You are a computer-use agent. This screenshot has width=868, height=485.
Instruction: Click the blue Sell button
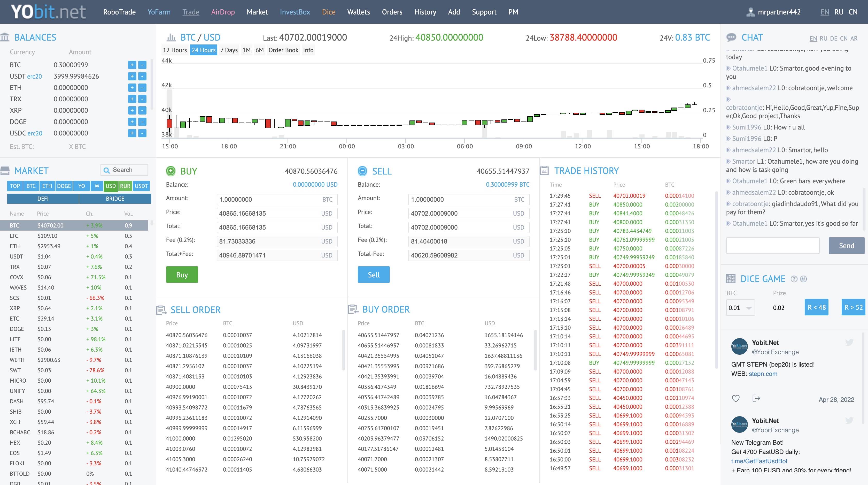(x=374, y=275)
